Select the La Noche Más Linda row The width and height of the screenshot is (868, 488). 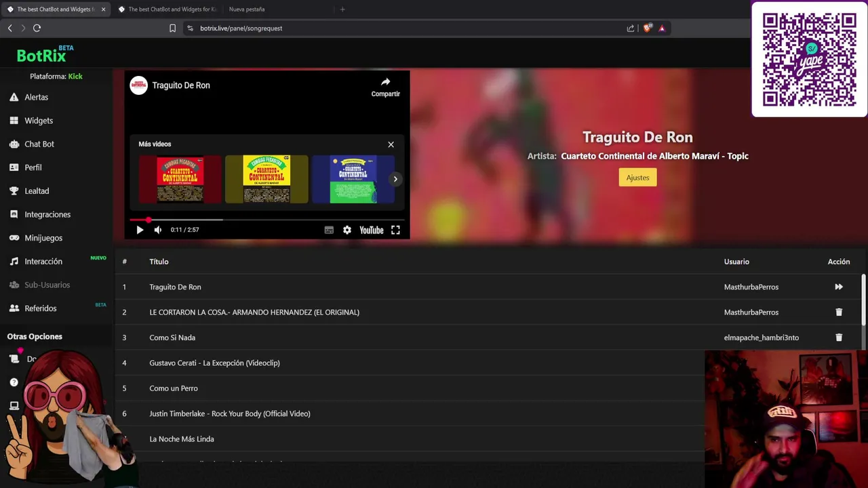410,439
